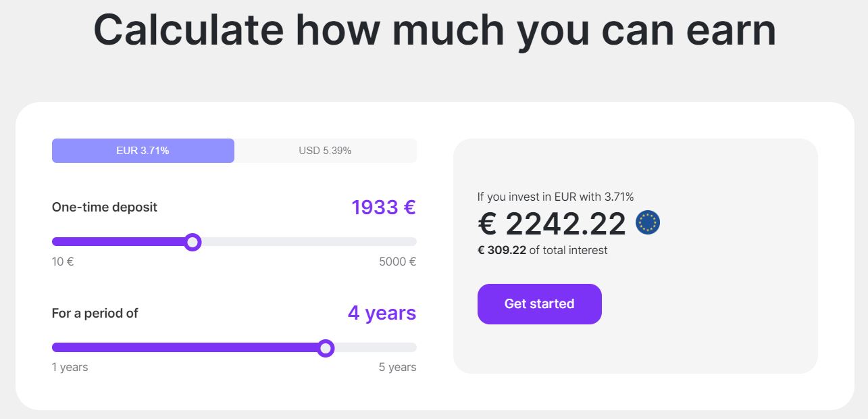Click the For a period of label
Viewport: 868px width, 419px height.
pyautogui.click(x=95, y=313)
